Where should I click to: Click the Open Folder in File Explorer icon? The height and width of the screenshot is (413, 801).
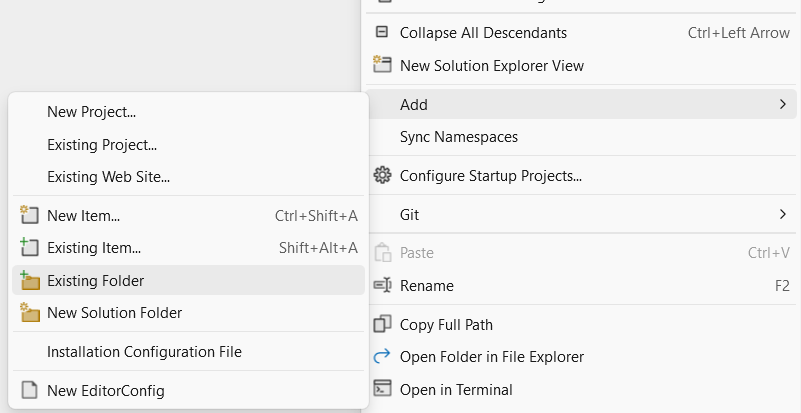tap(381, 356)
